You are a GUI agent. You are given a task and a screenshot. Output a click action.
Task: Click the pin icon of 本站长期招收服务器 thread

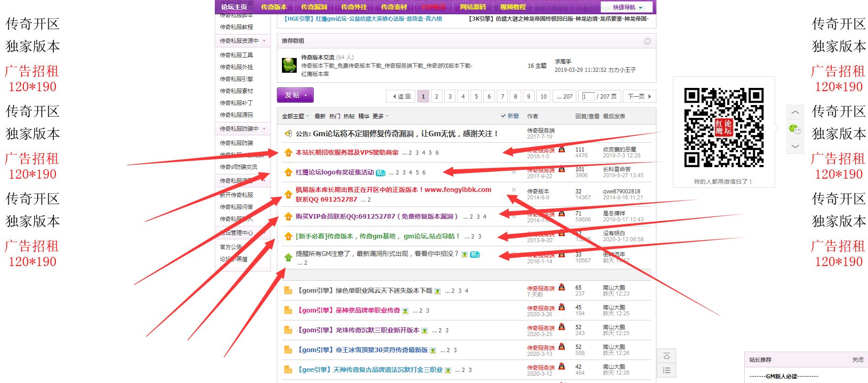click(288, 152)
